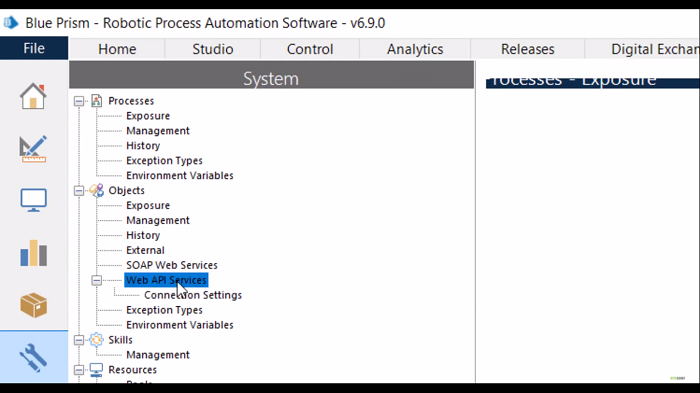The width and height of the screenshot is (700, 393).
Task: Open System wrench tools sidebar icon
Action: point(33,357)
